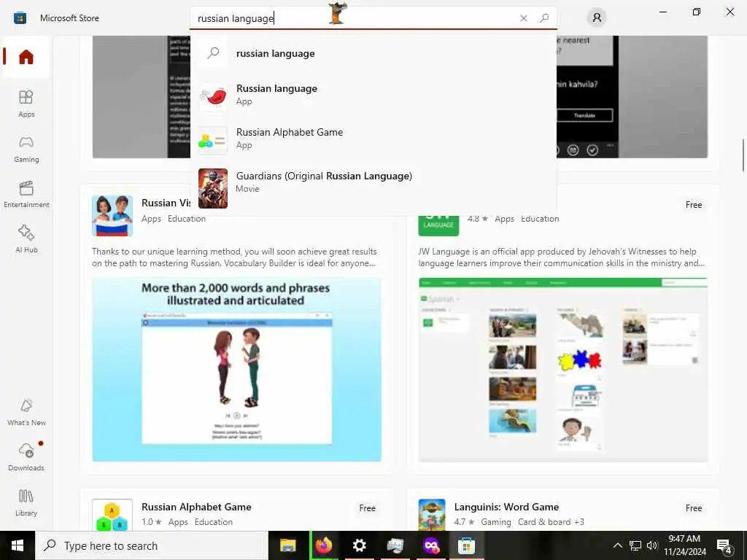Open the user account profile icon

597,18
